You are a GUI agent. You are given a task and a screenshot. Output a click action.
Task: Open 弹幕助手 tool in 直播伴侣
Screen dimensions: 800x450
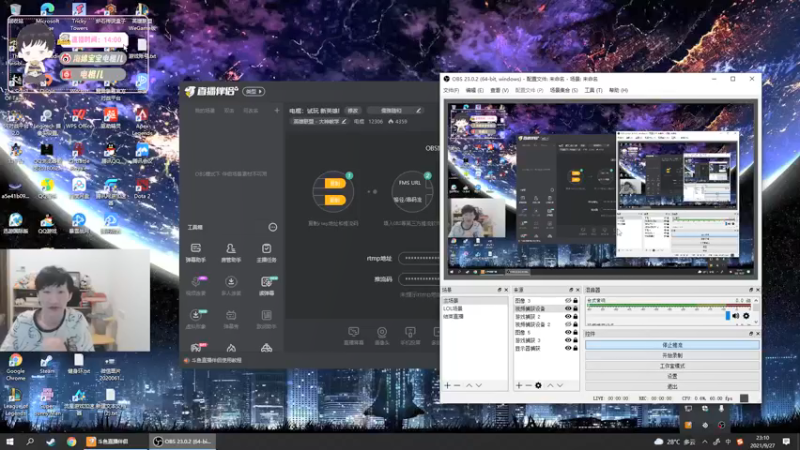click(x=195, y=253)
